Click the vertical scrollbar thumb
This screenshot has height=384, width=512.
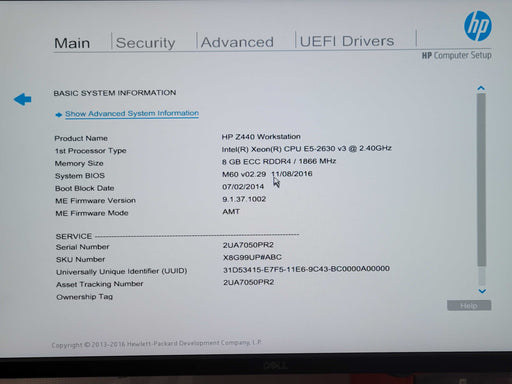tap(481, 180)
